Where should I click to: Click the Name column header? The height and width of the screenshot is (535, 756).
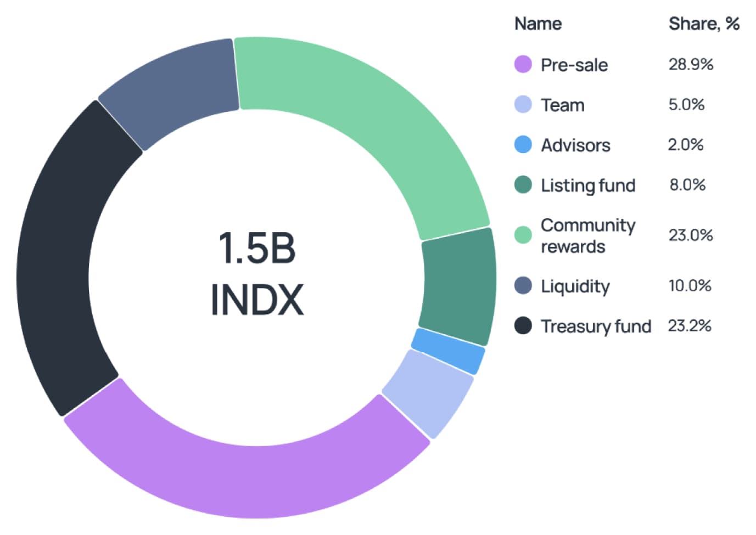point(538,24)
